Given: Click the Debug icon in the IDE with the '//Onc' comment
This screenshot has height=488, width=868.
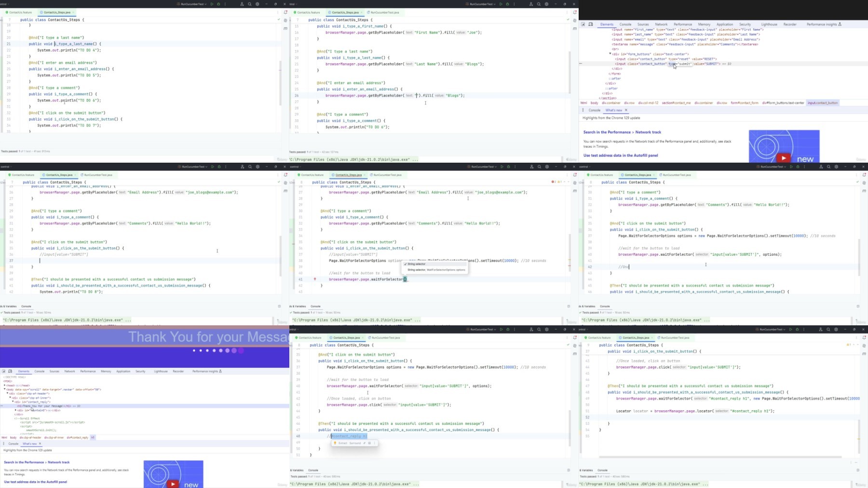Looking at the screenshot, I should (798, 167).
